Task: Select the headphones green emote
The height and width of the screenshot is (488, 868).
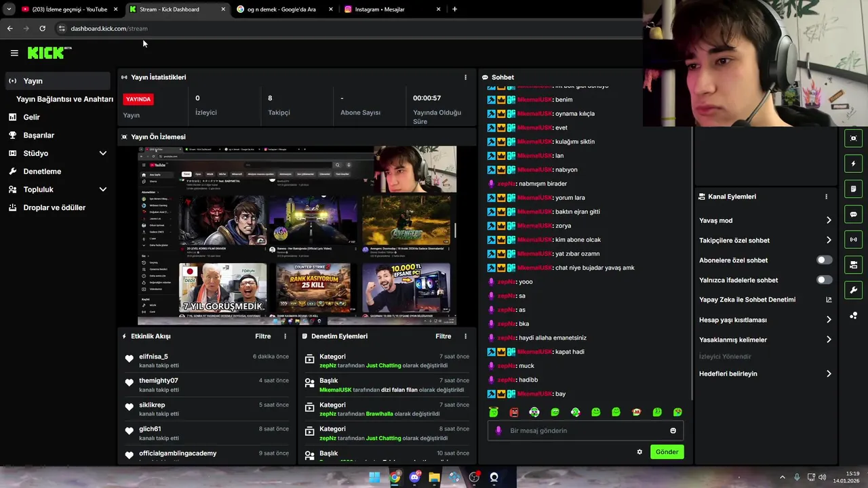Action: (534, 412)
